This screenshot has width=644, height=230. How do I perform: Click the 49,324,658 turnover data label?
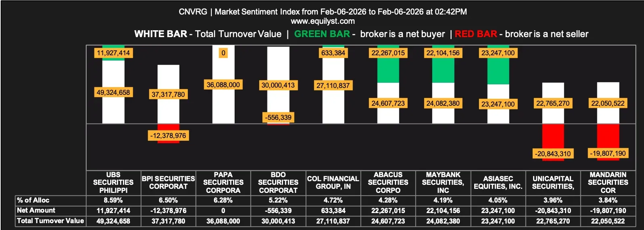pos(113,92)
